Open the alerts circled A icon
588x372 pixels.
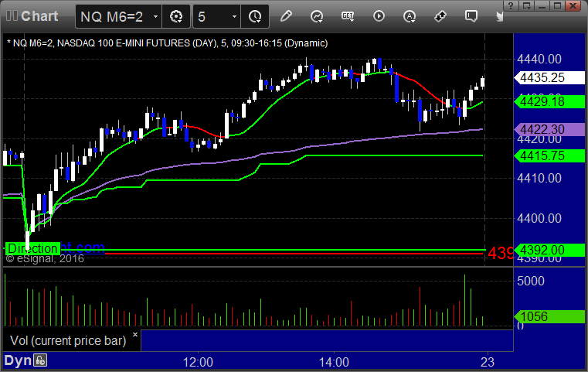410,16
